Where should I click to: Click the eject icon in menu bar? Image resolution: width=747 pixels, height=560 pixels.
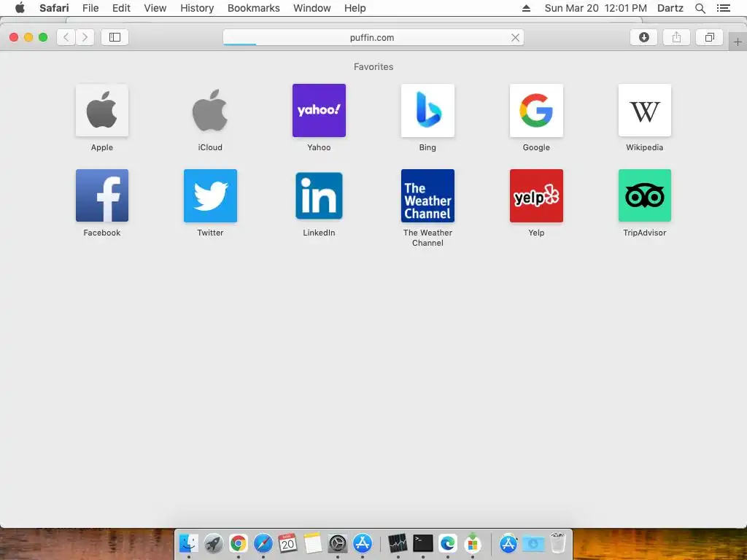526,8
